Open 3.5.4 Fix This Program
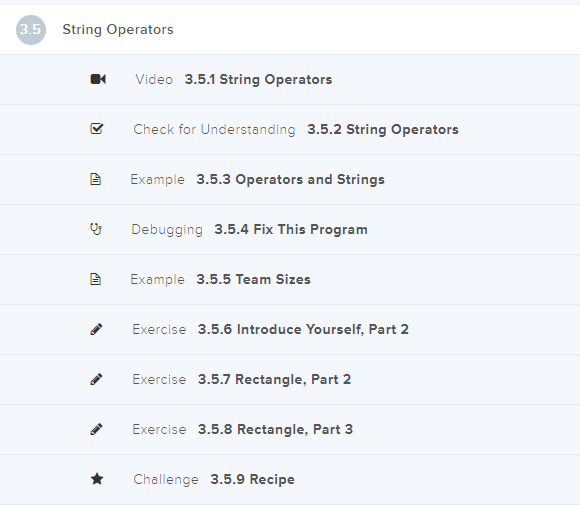Image resolution: width=580 pixels, height=505 pixels. point(290,229)
